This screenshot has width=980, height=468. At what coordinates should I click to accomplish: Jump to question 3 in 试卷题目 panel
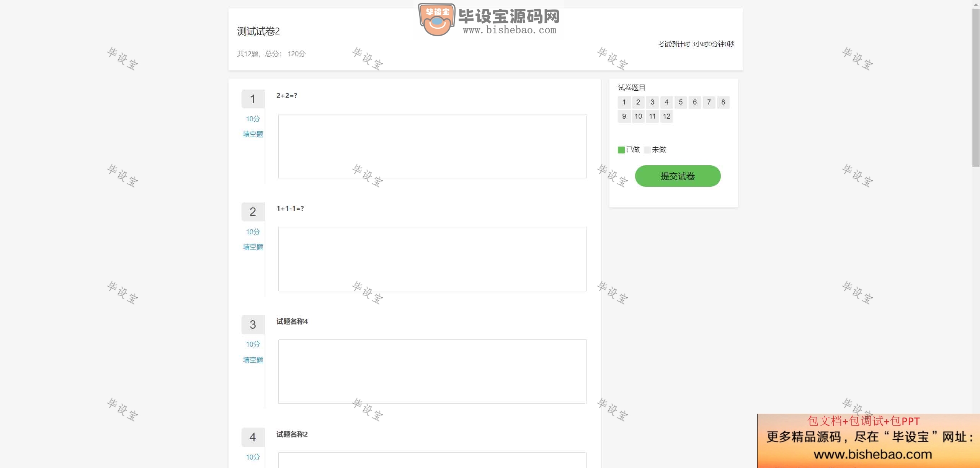click(x=652, y=102)
